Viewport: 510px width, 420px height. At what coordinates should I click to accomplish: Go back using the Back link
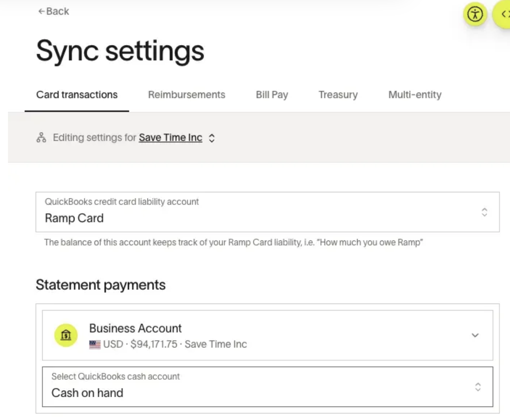click(53, 11)
